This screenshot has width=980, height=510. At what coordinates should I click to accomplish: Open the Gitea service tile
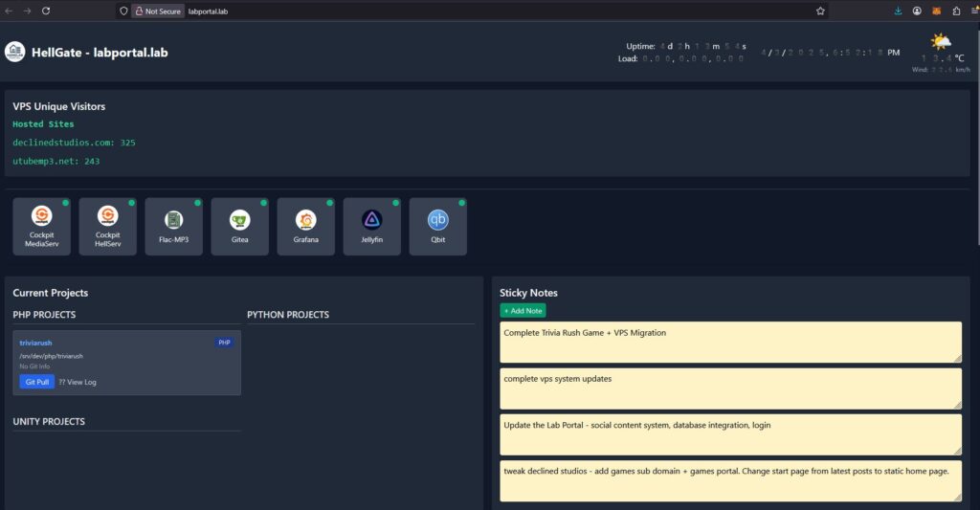pyautogui.click(x=240, y=226)
